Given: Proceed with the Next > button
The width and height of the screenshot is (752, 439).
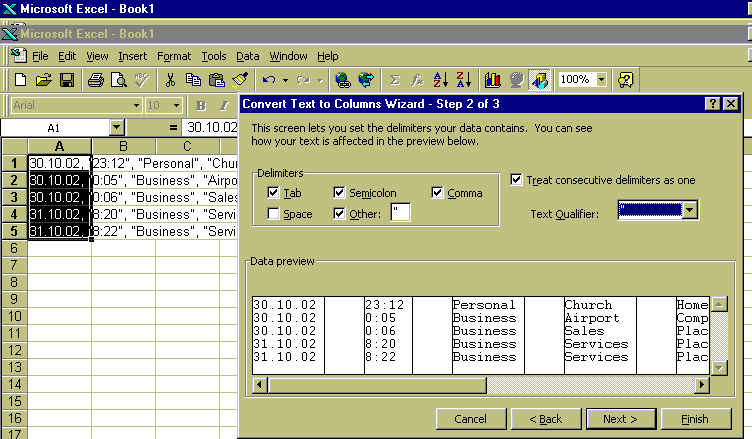Looking at the screenshot, I should tap(621, 419).
